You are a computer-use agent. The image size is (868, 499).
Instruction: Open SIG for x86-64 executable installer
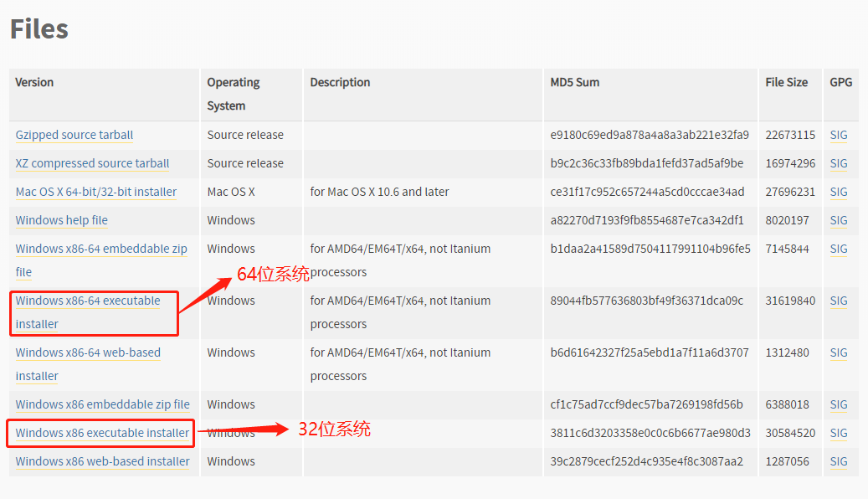[839, 301]
